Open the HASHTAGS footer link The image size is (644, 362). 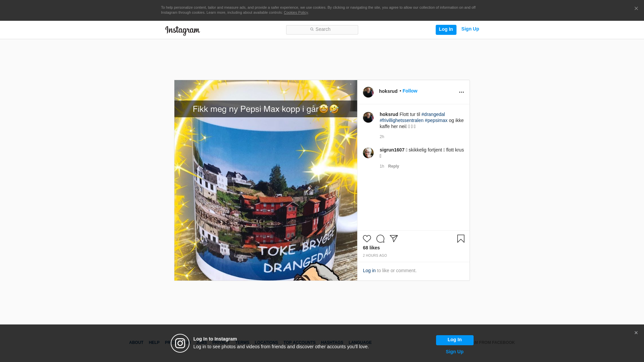pyautogui.click(x=332, y=343)
